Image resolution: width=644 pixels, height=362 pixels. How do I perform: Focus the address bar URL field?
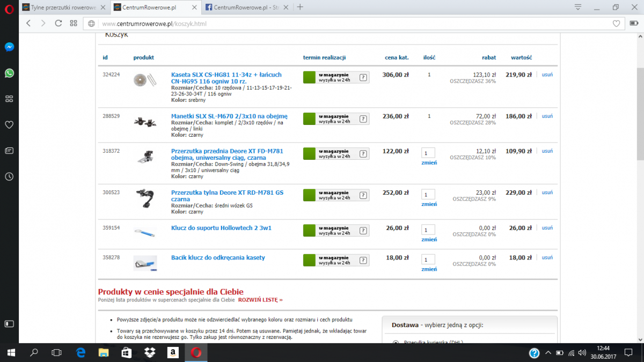(354, 24)
